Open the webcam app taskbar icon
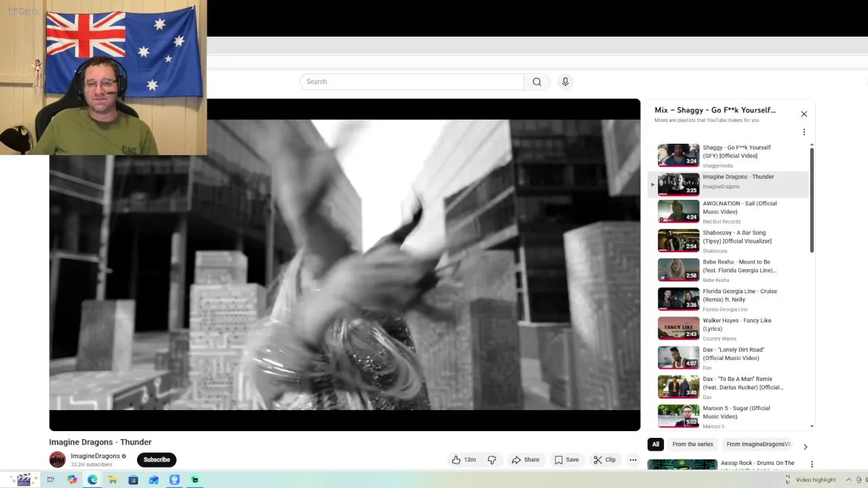This screenshot has width=868, height=488. tap(174, 480)
